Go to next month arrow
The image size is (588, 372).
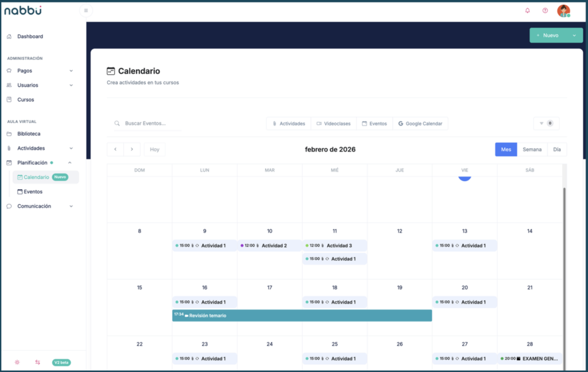coord(132,149)
